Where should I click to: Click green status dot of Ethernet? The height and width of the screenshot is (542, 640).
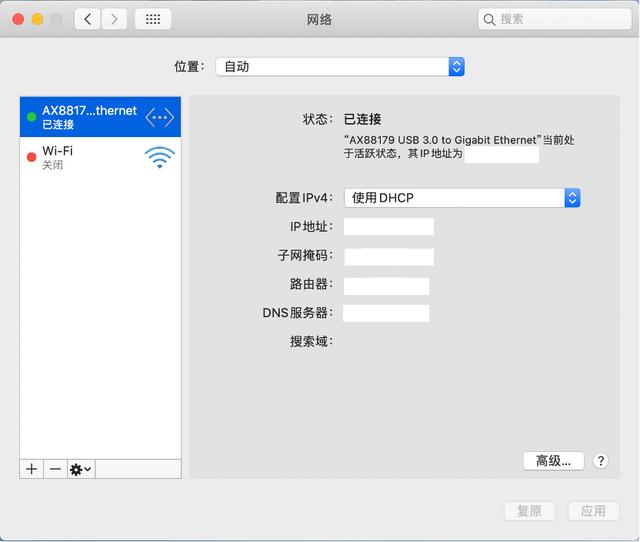coord(31,117)
